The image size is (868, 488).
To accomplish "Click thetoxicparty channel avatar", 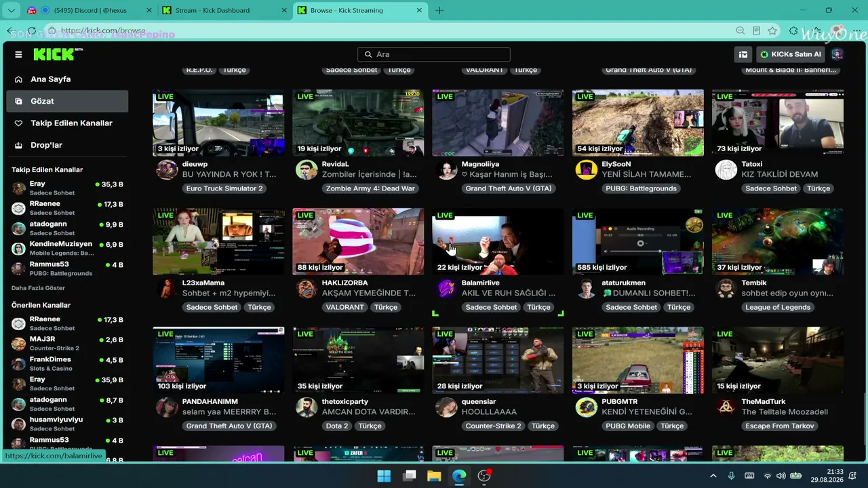I will pos(307,407).
